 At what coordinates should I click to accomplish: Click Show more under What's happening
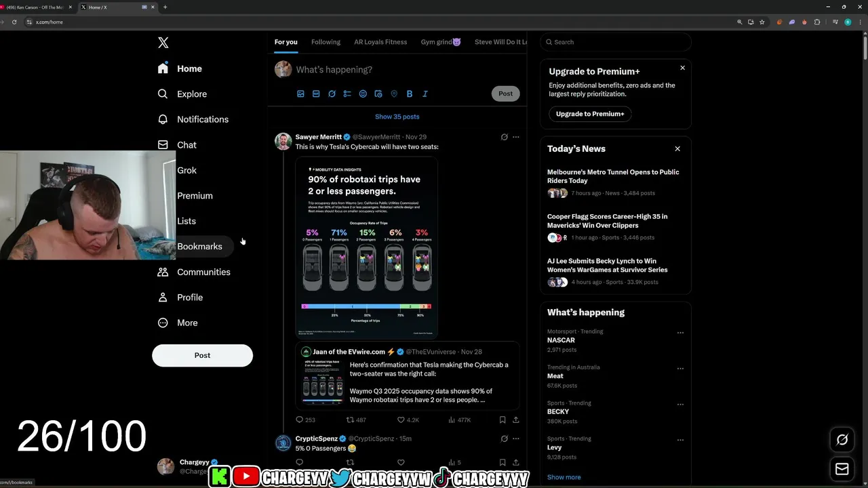coord(564,477)
